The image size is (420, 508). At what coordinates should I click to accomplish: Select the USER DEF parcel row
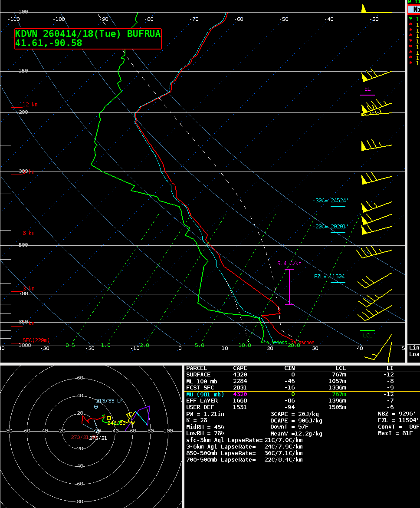coord(302,407)
